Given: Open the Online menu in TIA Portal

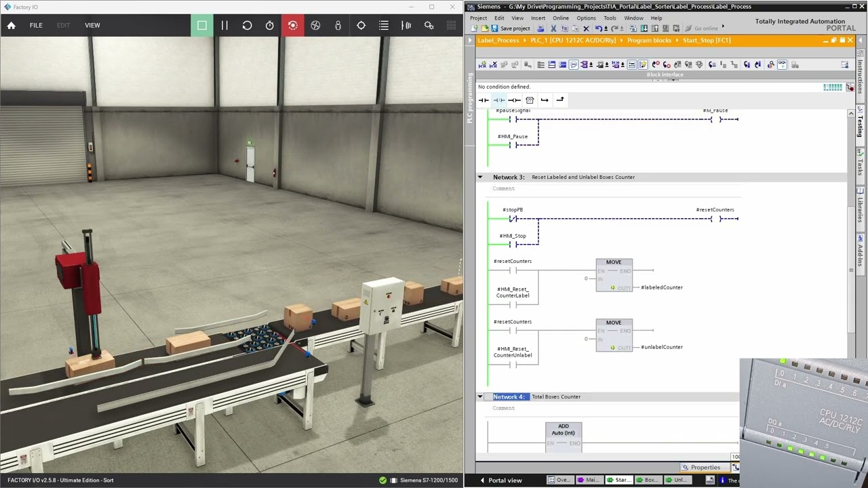Looking at the screenshot, I should (x=561, y=18).
